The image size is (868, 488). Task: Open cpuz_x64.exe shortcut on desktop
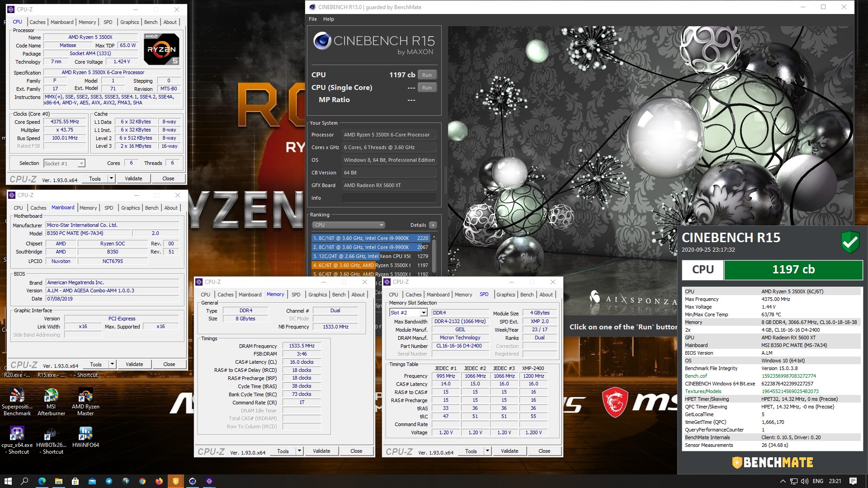[17, 440]
